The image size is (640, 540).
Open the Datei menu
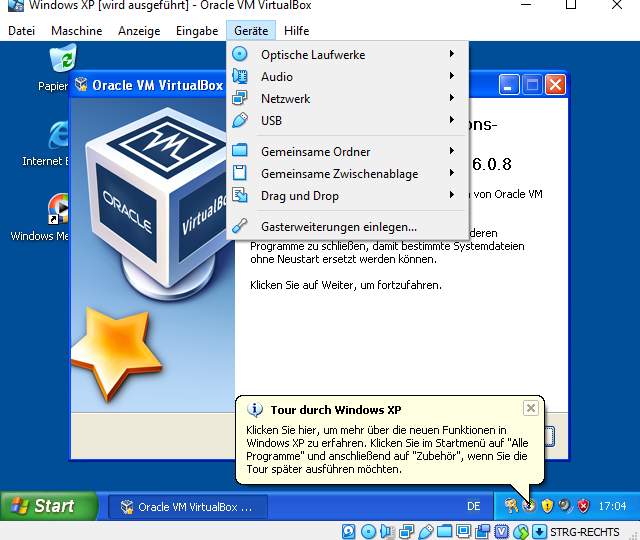click(x=22, y=31)
